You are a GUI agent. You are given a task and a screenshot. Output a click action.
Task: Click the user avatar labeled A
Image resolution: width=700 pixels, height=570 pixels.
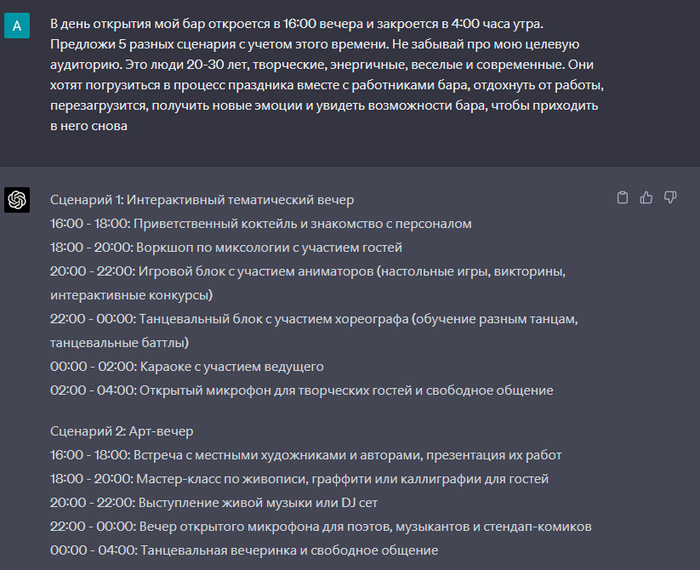[x=17, y=27]
